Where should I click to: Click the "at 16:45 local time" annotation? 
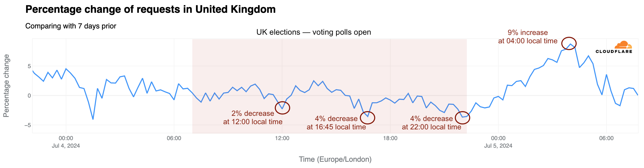coord(336,127)
